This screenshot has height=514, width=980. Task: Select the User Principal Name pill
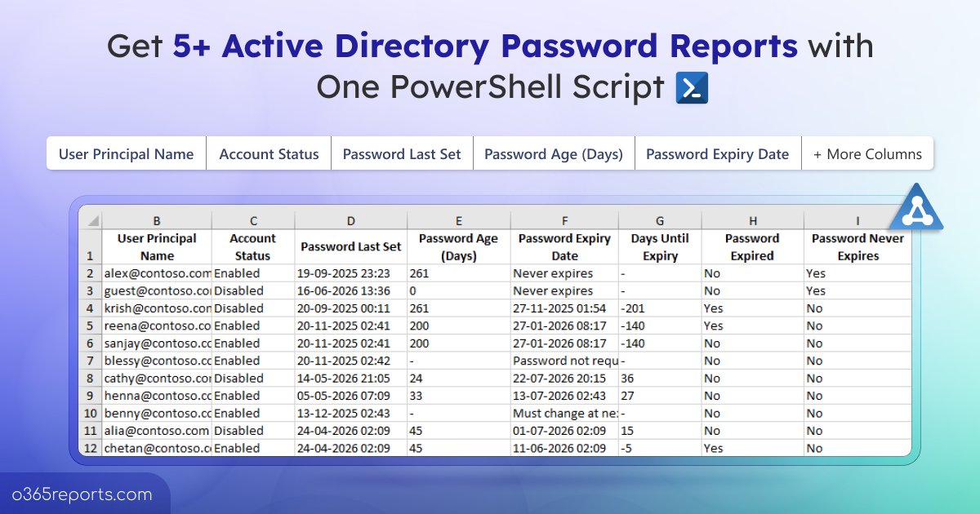tap(127, 153)
